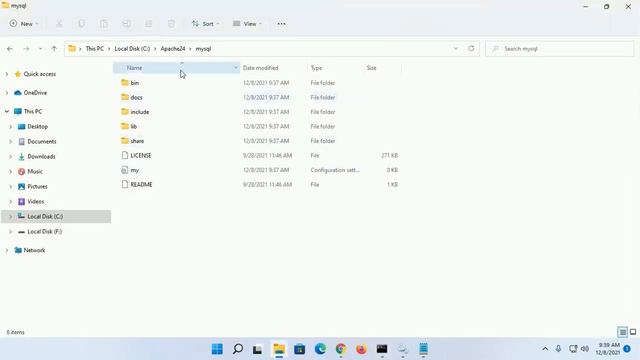
Task: Open Desktop in sidebar
Action: (38, 127)
